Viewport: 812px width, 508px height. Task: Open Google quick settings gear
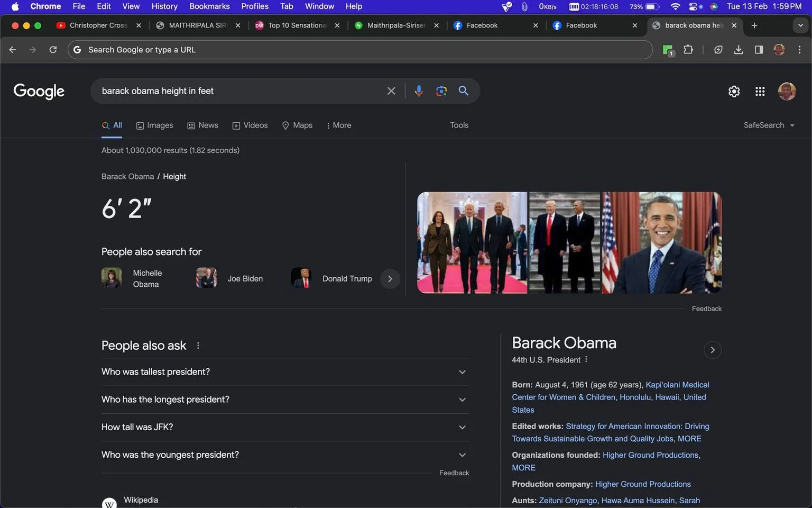734,92
